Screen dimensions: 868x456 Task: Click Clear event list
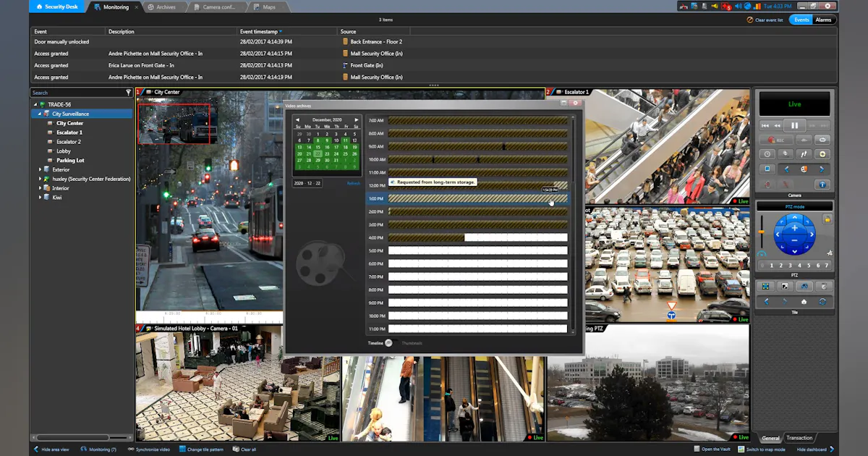(x=765, y=20)
